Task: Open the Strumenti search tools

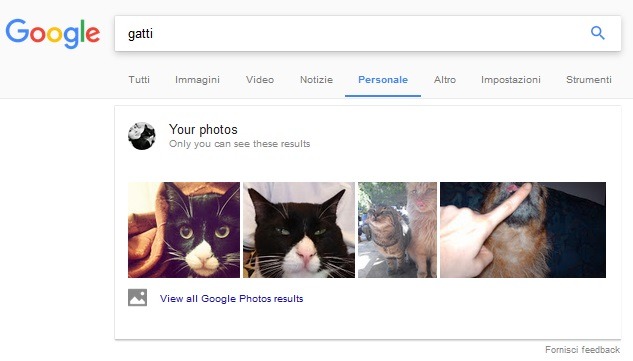Action: click(x=589, y=80)
